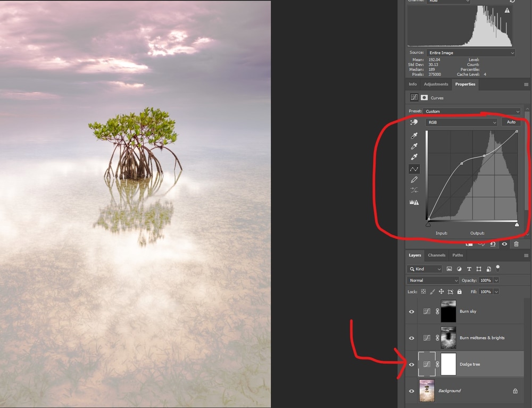Activate the on-image targeted adjustment tool
Screen dimensions: 532x408
click(413, 122)
